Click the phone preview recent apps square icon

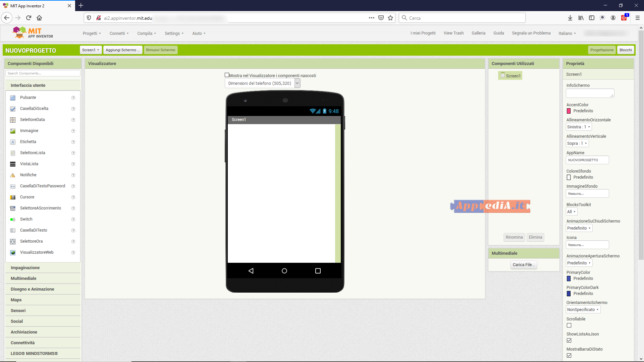[x=318, y=271]
